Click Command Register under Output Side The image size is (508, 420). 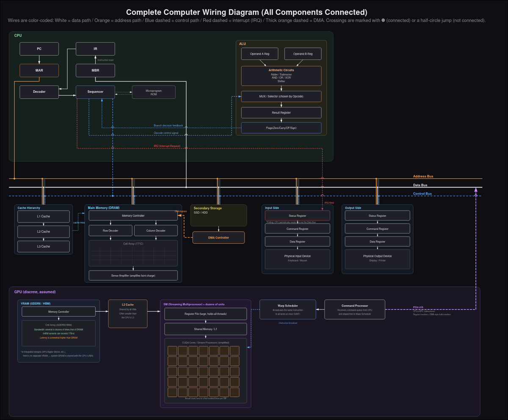[378, 229]
